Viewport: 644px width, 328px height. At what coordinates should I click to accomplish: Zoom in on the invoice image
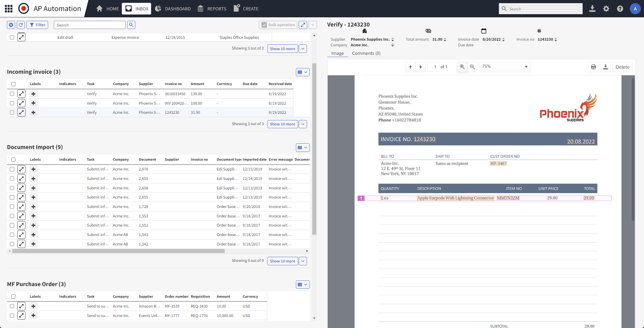coord(462,67)
